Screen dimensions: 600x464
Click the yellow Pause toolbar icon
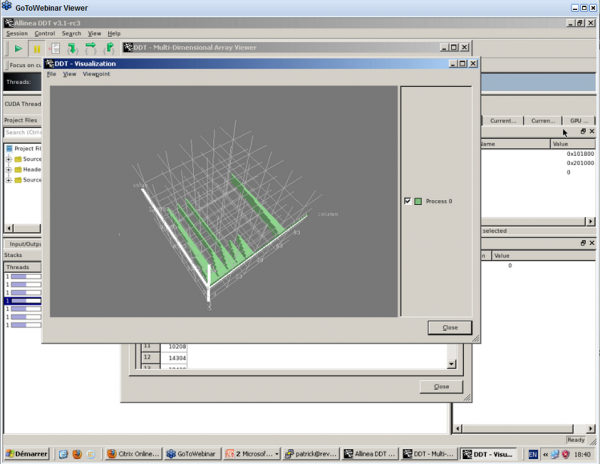coord(37,47)
